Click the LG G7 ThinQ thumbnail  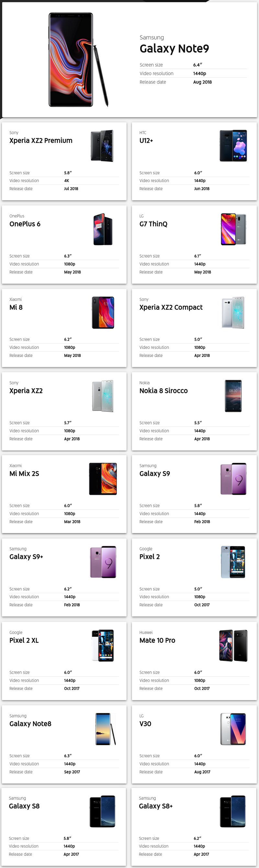[x=233, y=229]
